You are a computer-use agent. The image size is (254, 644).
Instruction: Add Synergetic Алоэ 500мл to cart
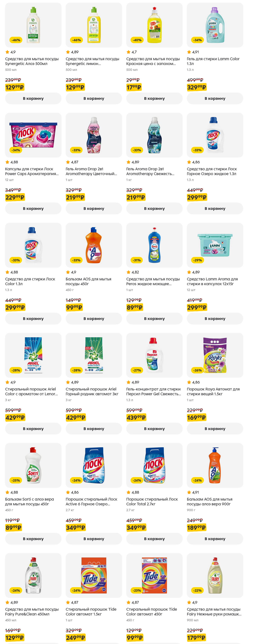(x=33, y=99)
